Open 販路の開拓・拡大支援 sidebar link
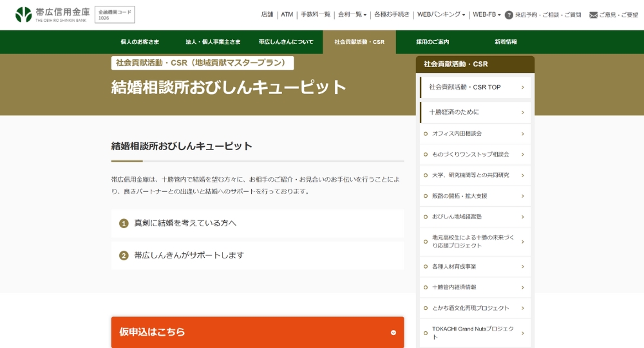644x348 pixels. point(475,196)
